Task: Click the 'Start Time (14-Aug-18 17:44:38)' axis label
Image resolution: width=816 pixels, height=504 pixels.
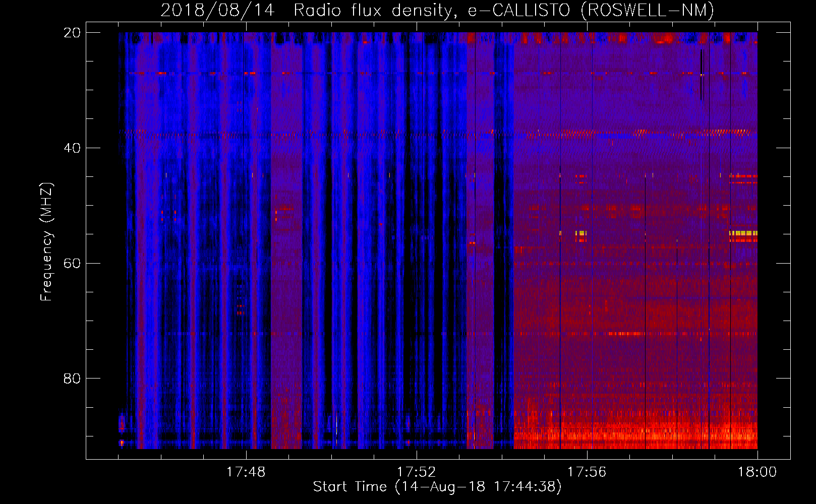Action: [437, 487]
